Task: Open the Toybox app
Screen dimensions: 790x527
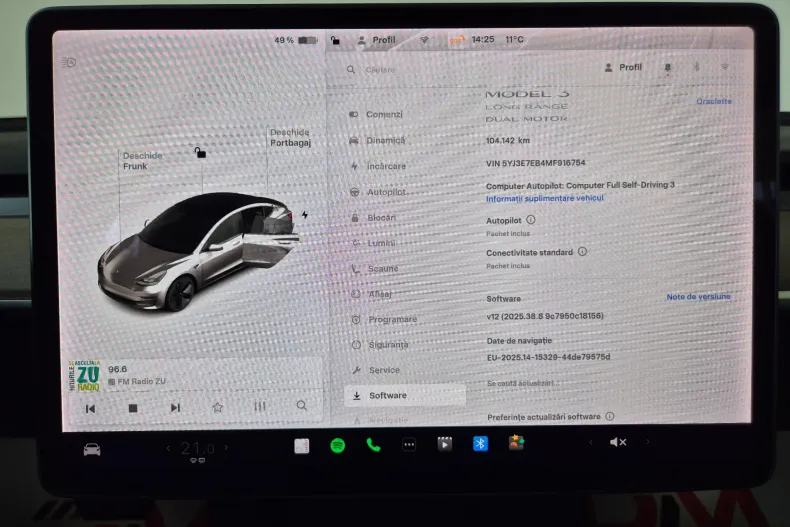Action: click(516, 443)
